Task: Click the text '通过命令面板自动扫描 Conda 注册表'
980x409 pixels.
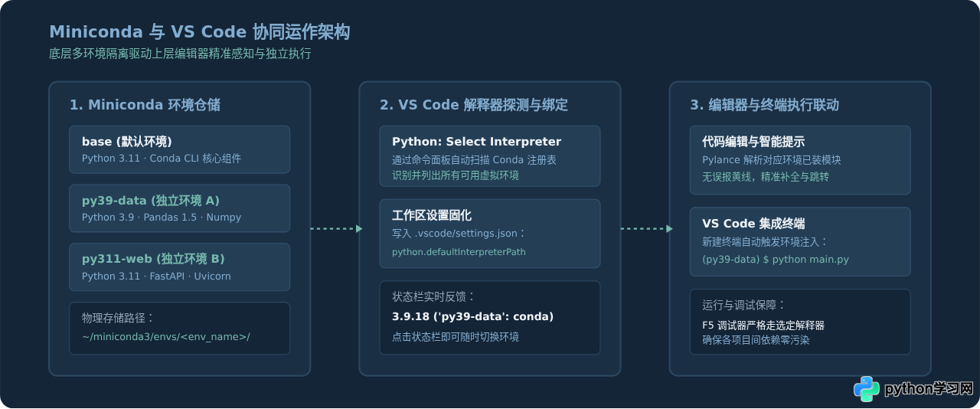Action: tap(474, 160)
